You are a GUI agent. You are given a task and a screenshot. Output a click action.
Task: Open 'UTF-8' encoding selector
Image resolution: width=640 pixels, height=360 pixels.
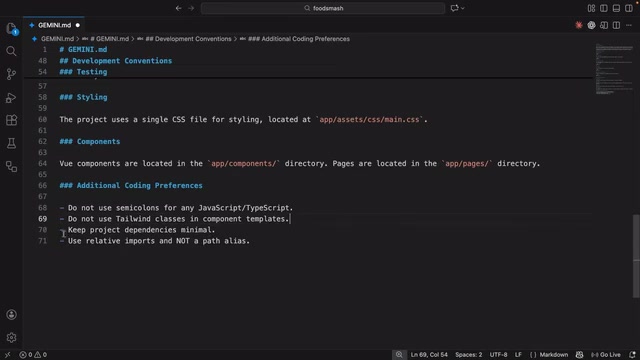(x=498, y=355)
